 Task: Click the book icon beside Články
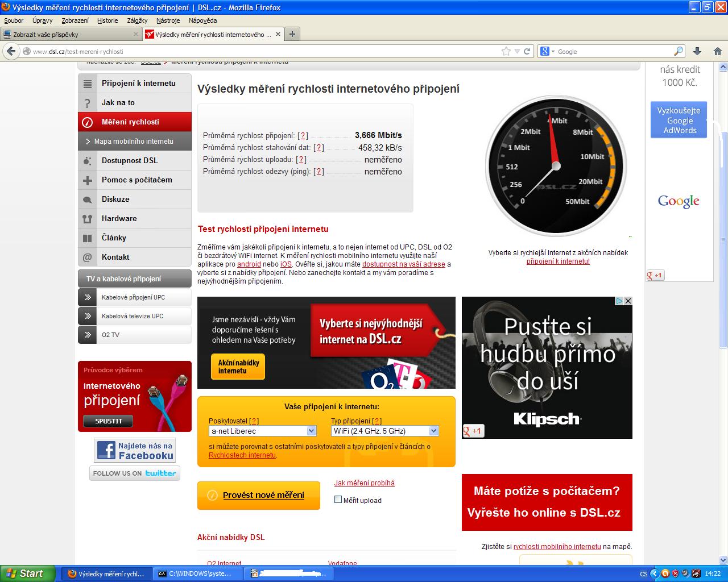(x=88, y=238)
